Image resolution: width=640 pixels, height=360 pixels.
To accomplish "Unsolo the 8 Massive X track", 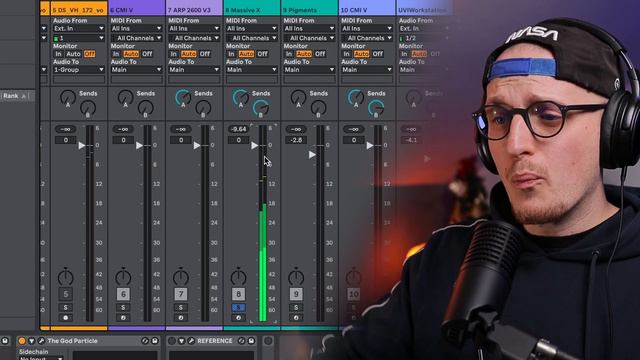I will [x=238, y=307].
